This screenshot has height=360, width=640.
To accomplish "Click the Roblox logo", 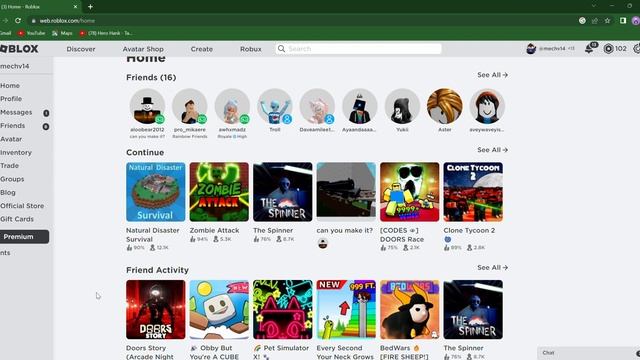I will tap(19, 49).
